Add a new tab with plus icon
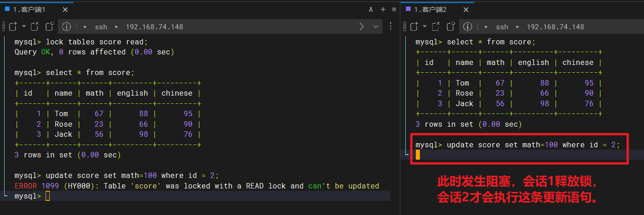The image size is (644, 215). 383,10
